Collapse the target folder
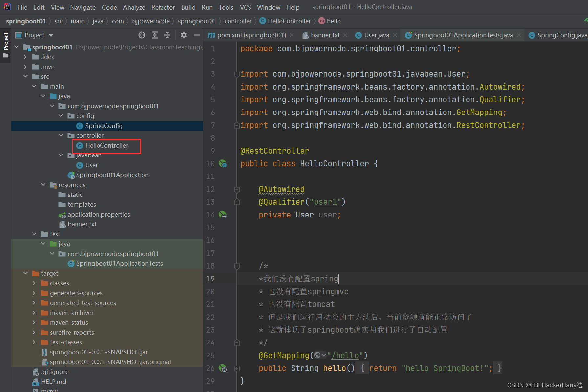Screen dimensions: 588x392 click(25, 273)
